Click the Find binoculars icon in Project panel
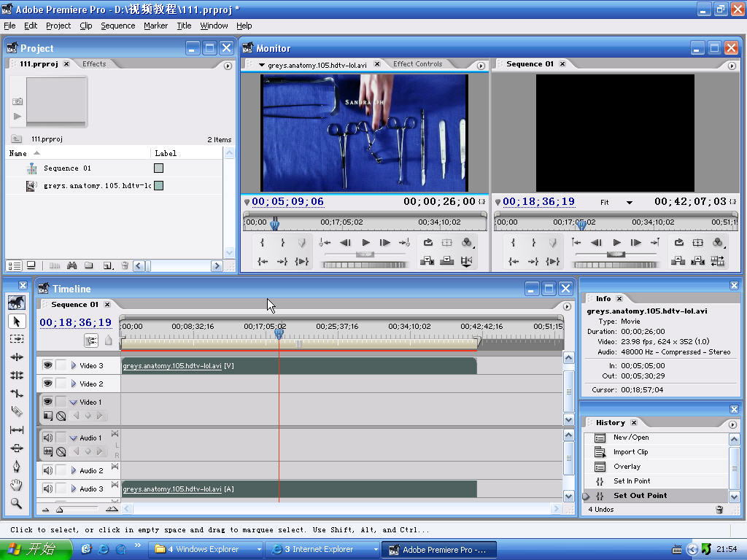This screenshot has height=560, width=747. pos(72,265)
